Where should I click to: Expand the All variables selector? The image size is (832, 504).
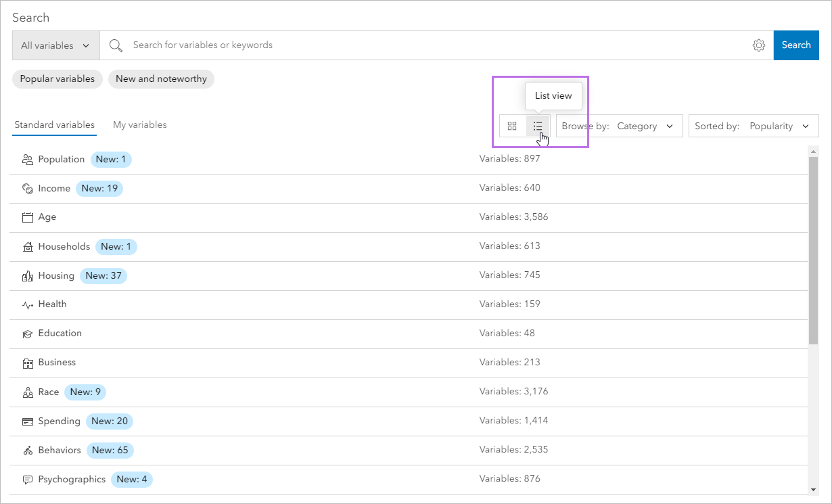click(55, 45)
